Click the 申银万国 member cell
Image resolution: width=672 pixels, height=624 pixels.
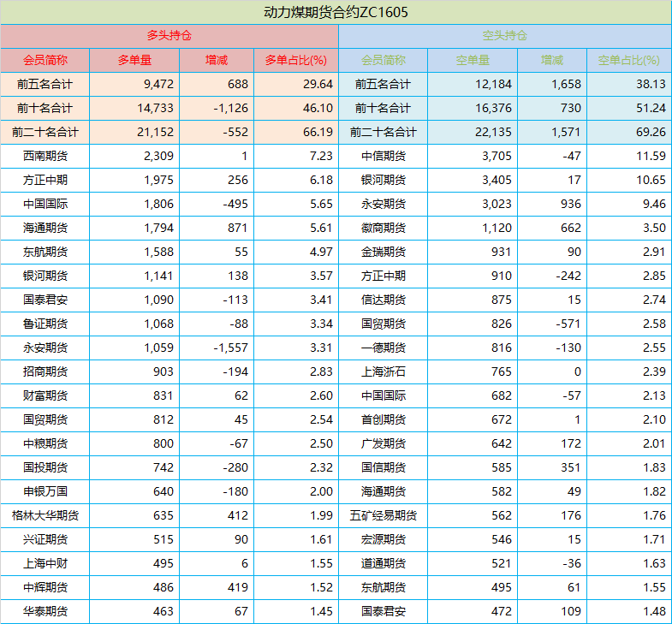pyautogui.click(x=45, y=492)
